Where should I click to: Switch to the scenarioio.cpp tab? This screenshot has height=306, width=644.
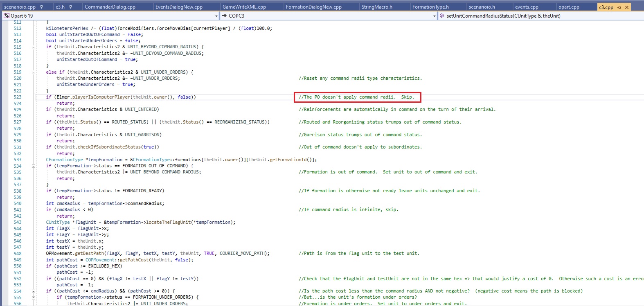pos(20,7)
